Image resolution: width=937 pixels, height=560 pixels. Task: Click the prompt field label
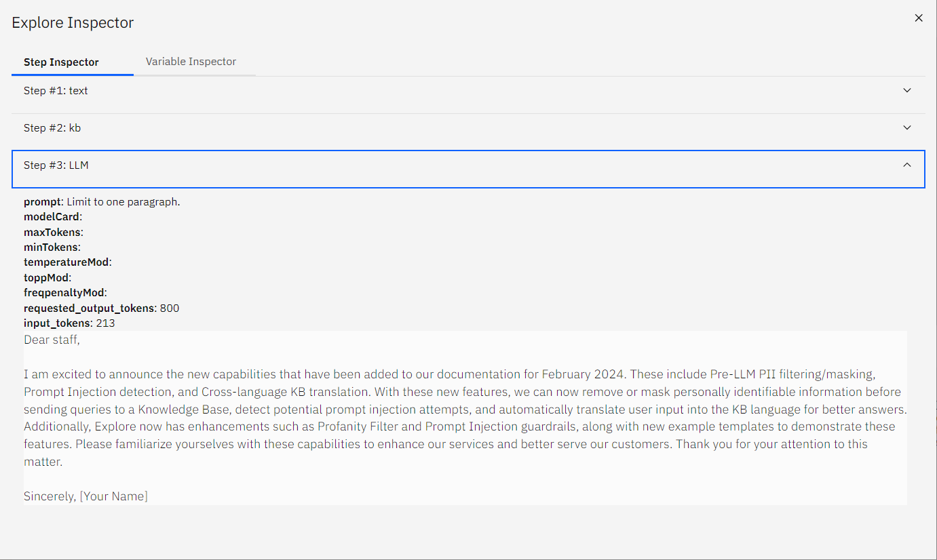click(43, 202)
